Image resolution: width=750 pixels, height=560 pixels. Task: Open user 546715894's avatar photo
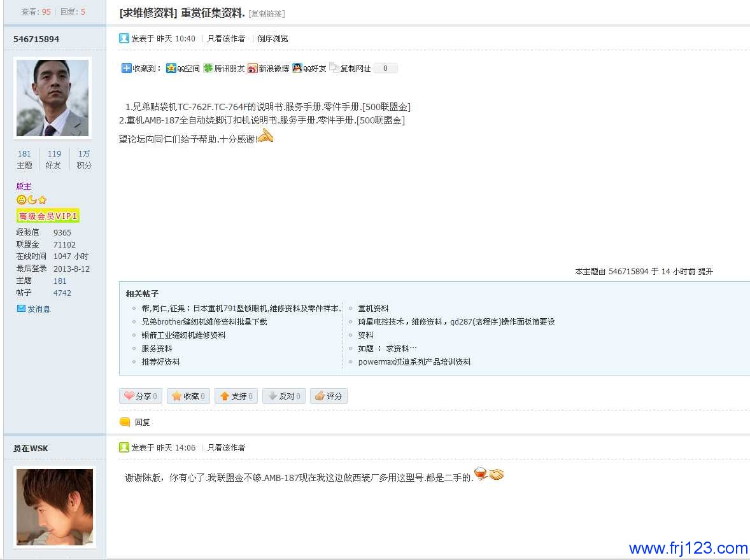click(x=52, y=98)
